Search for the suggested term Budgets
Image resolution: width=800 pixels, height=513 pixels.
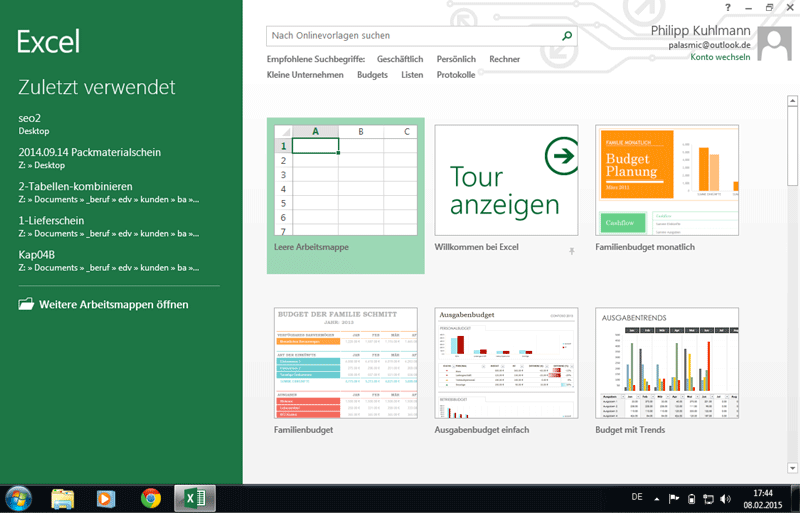372,75
